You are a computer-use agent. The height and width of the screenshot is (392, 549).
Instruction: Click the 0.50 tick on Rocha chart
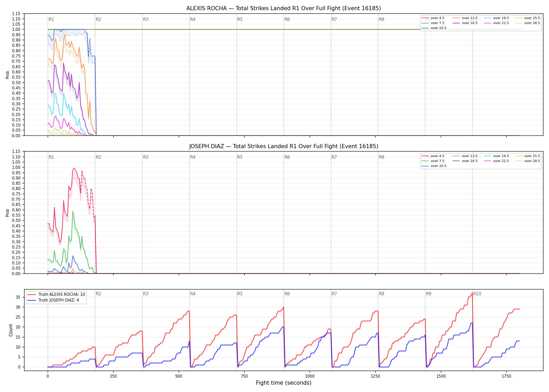tap(16, 83)
